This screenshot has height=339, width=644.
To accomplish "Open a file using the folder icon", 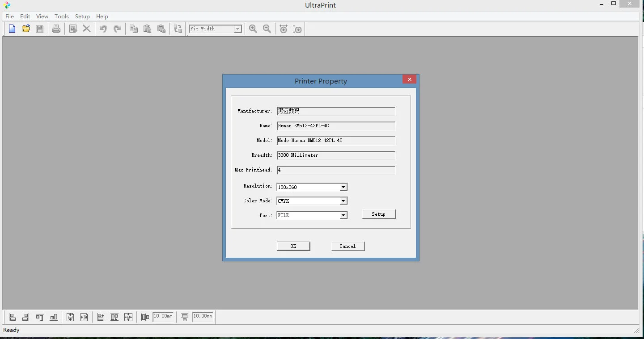I will [26, 29].
